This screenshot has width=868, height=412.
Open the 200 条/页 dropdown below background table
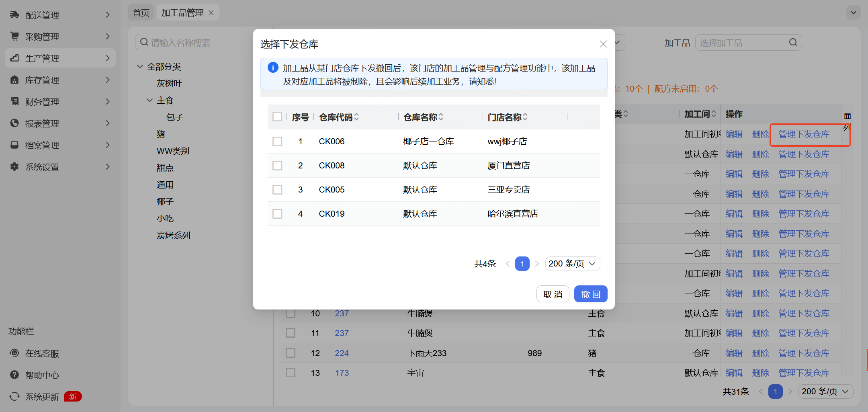coord(826,392)
